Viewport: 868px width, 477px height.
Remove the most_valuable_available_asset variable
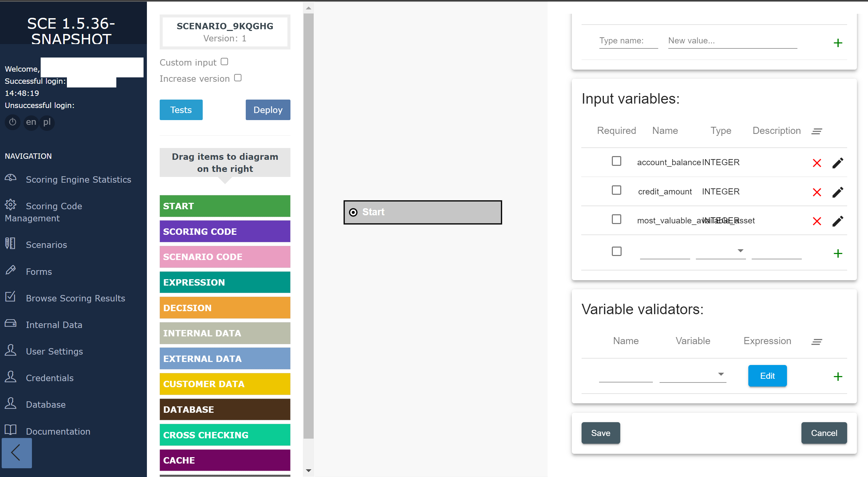(817, 221)
